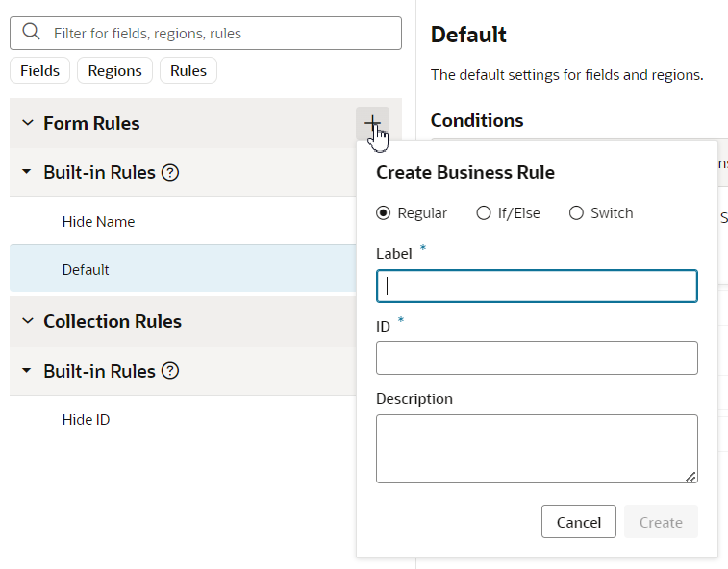Click the search magnifier icon in filter box
The image size is (728, 569).
(x=31, y=33)
